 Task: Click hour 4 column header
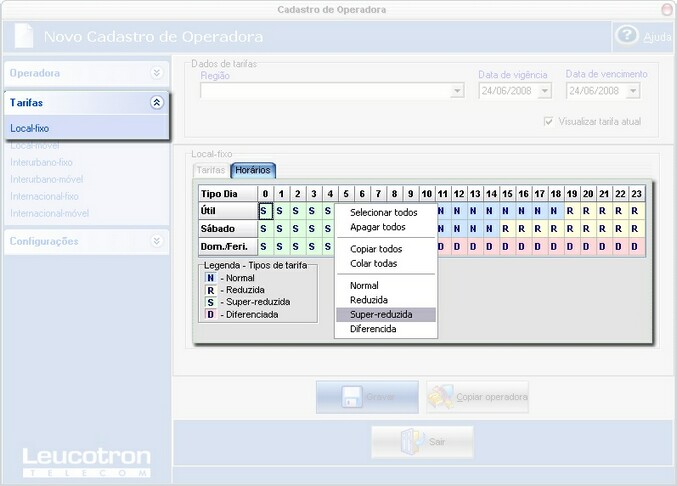tap(329, 194)
